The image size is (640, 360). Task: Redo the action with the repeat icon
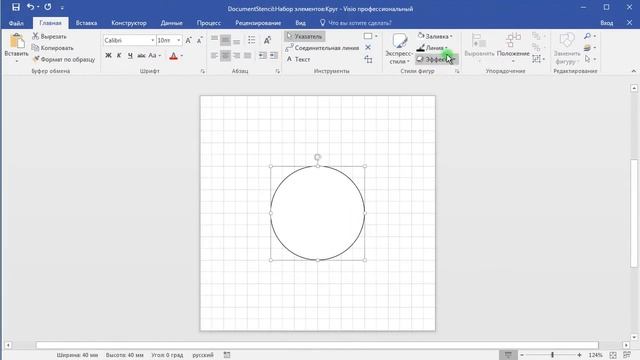(x=48, y=7)
